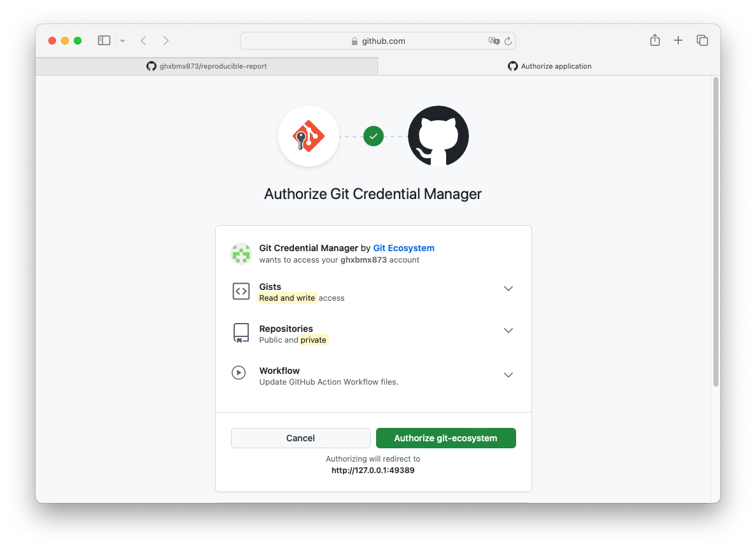Expand the Gists permission details
The image size is (756, 550).
508,289
